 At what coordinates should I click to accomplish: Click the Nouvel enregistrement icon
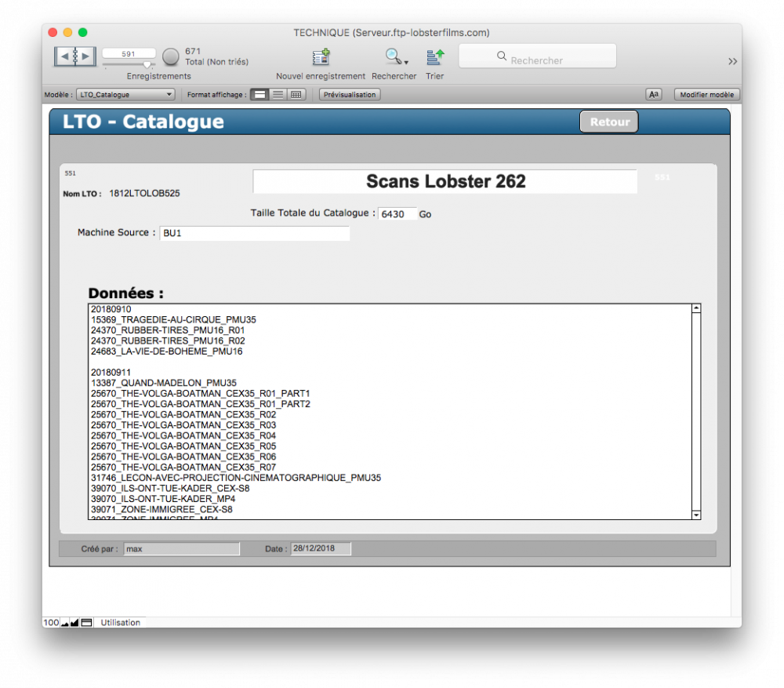click(321, 57)
